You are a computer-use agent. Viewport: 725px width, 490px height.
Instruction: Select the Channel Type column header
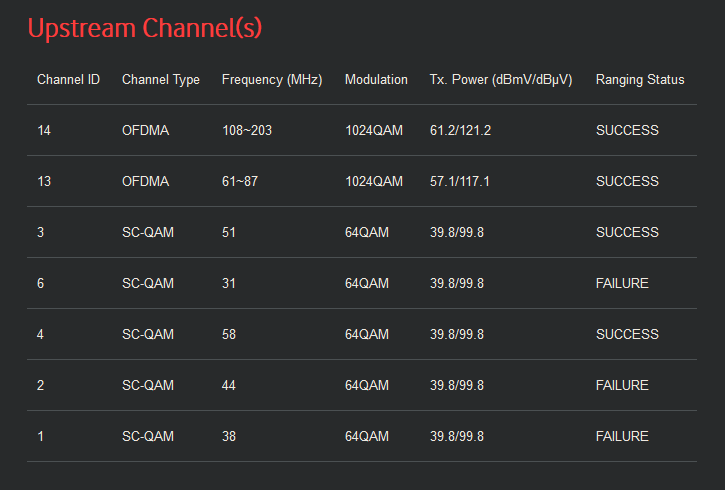pos(161,80)
